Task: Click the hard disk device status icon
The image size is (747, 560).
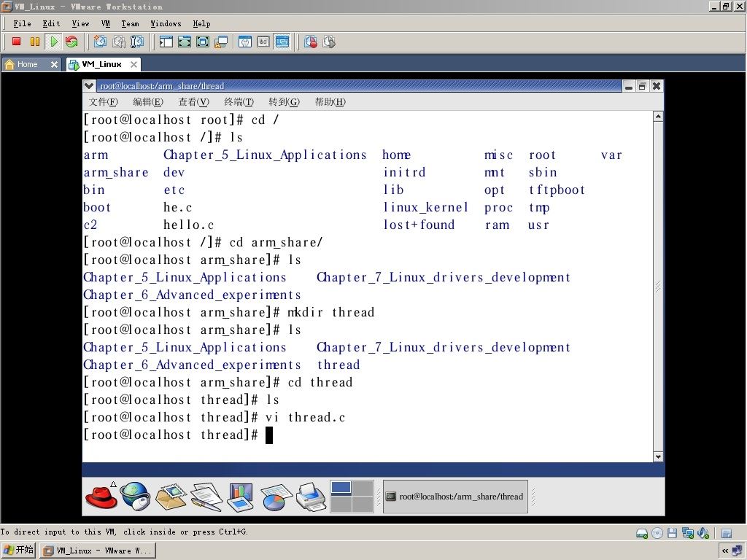Action: point(642,533)
